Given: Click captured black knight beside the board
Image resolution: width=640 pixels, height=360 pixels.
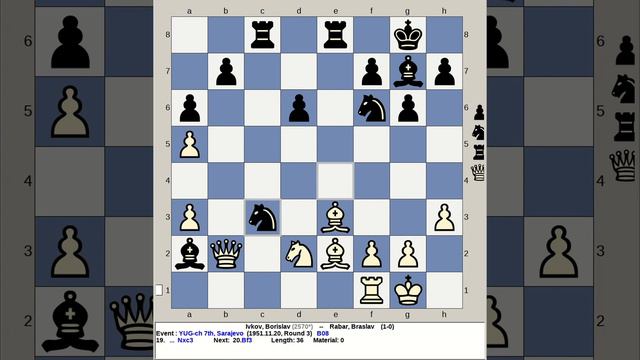Looking at the screenshot, I should 478,132.
